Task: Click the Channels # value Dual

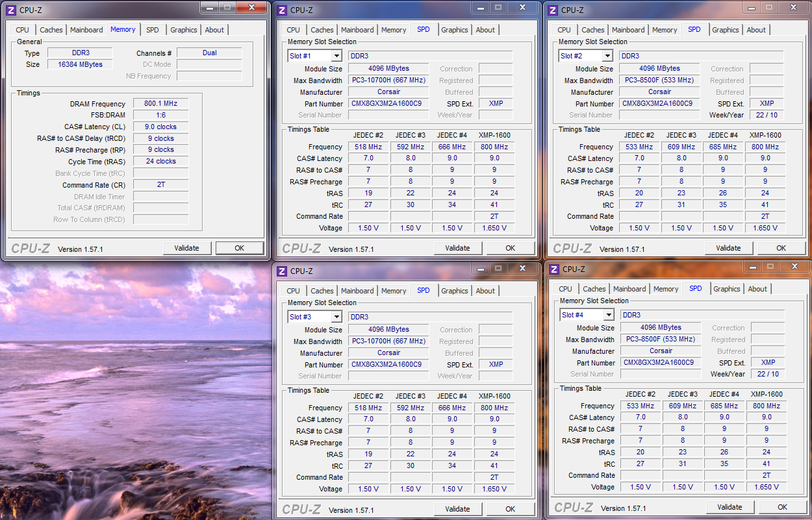Action: tap(209, 53)
